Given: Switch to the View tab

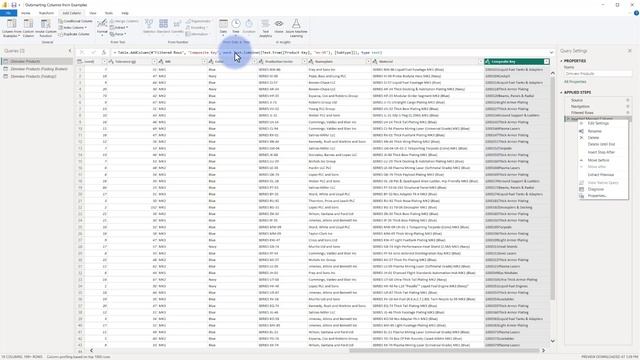Looking at the screenshot, I should point(93,13).
